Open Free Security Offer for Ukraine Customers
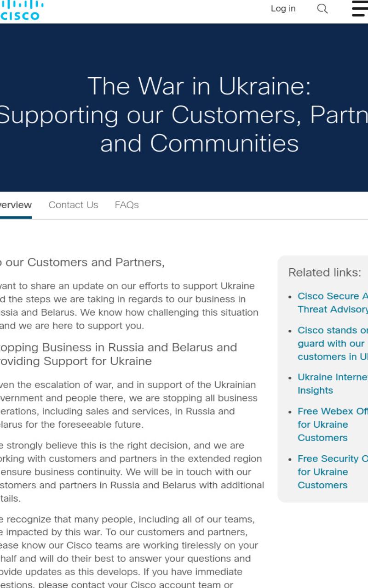 (x=333, y=472)
